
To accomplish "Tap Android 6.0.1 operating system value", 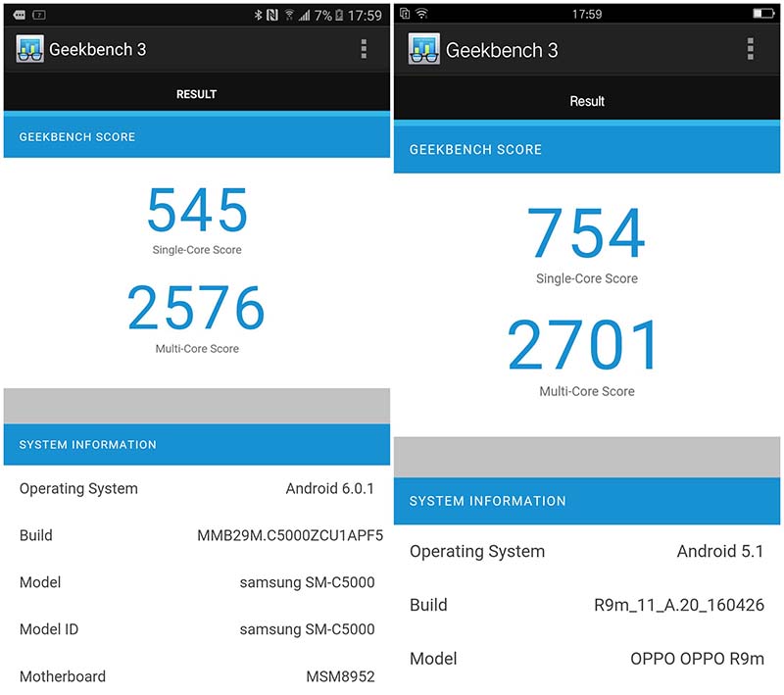I will click(329, 488).
